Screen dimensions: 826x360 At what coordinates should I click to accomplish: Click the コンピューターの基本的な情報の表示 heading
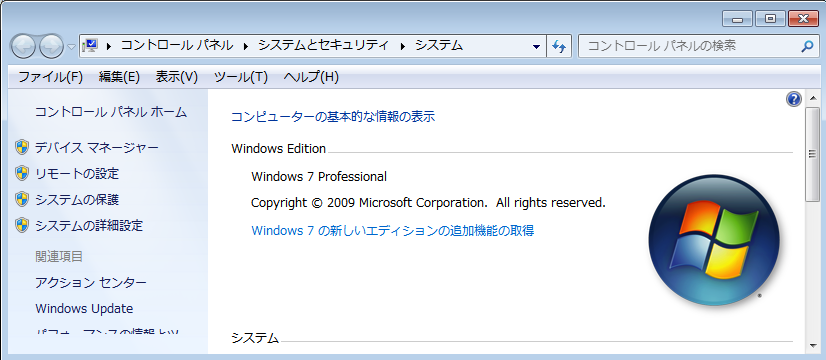point(333,116)
